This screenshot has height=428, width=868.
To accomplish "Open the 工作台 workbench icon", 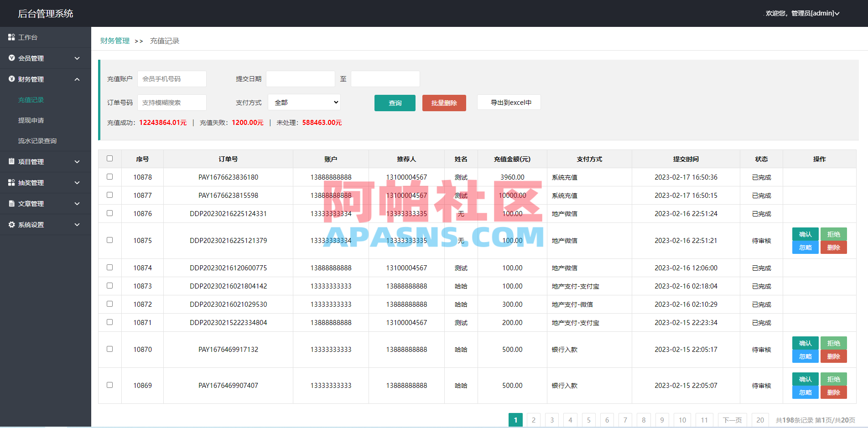I will pyautogui.click(x=11, y=37).
